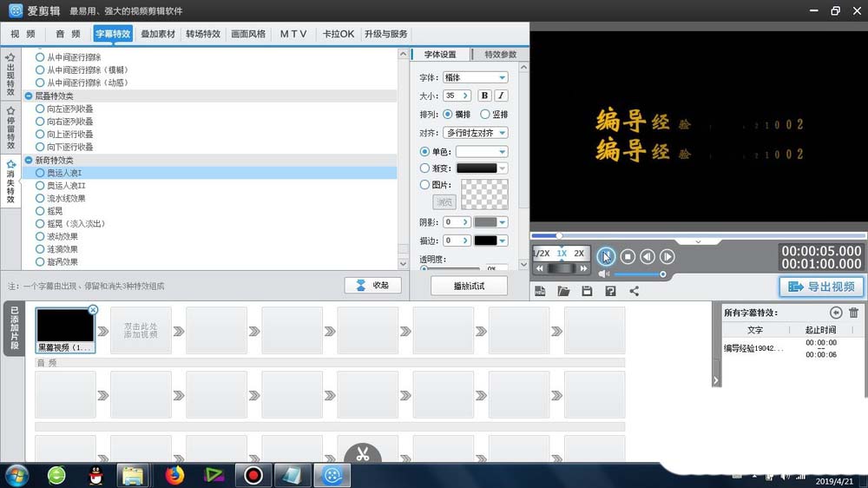Click the circular arrow icon beside trash
The height and width of the screenshot is (488, 868).
tap(836, 313)
